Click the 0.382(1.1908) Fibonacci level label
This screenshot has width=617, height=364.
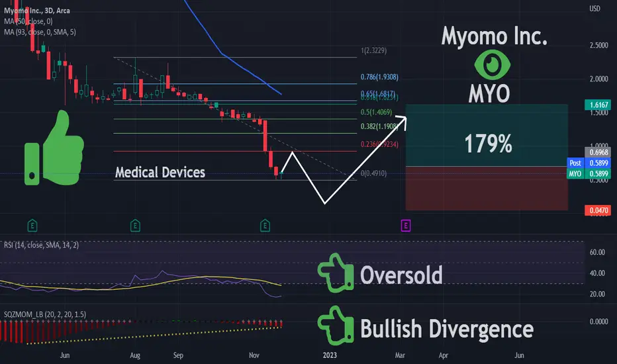(x=379, y=126)
